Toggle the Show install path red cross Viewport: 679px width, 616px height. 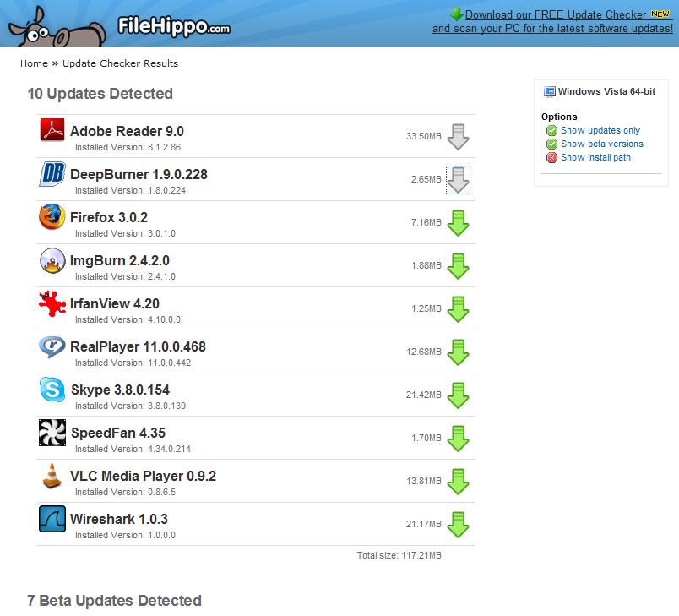tap(551, 157)
